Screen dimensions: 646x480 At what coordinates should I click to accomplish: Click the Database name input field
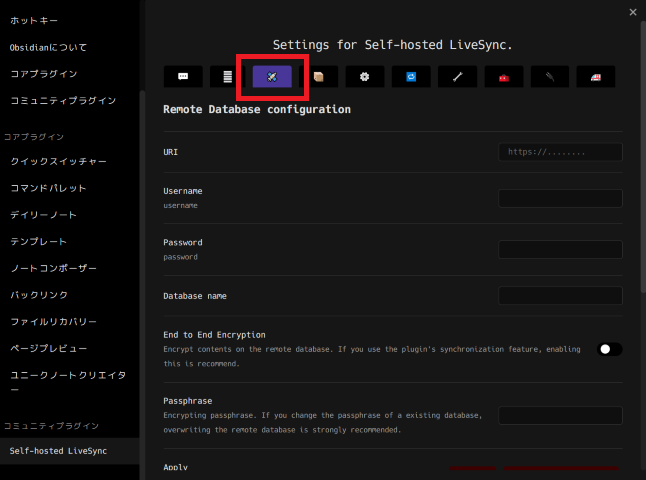tap(560, 295)
